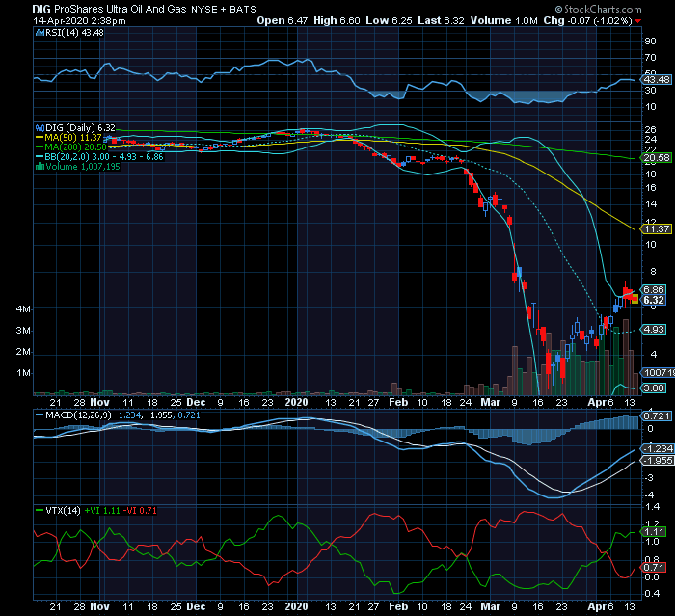This screenshot has width=675, height=616.
Task: Click the green MA(200) legend line marker
Action: pos(40,147)
